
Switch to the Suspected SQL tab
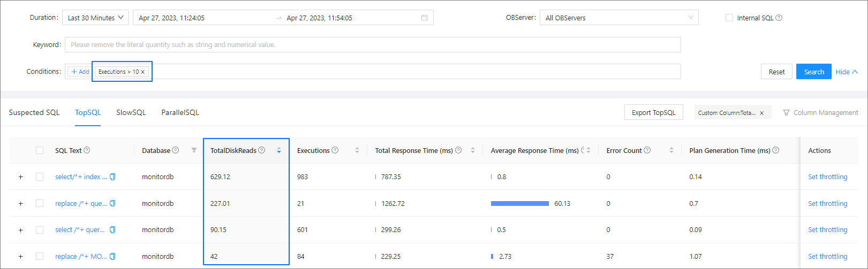coord(34,112)
